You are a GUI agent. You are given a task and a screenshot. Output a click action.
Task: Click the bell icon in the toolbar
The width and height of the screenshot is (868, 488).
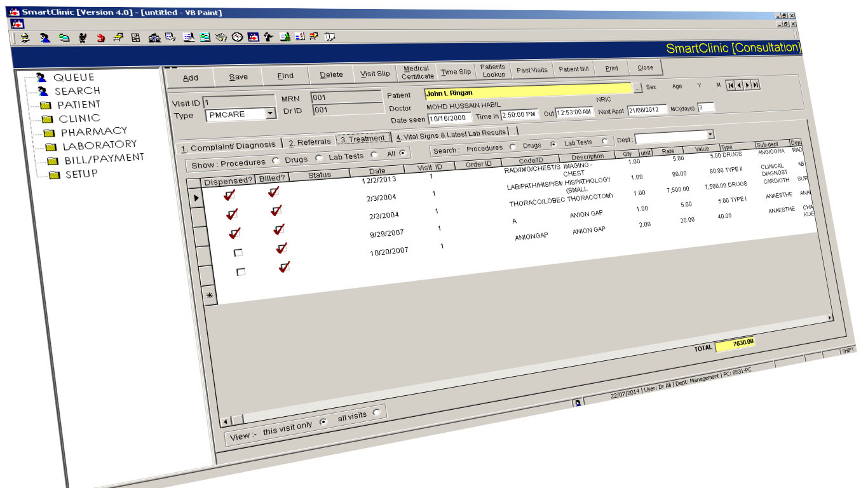click(25, 37)
